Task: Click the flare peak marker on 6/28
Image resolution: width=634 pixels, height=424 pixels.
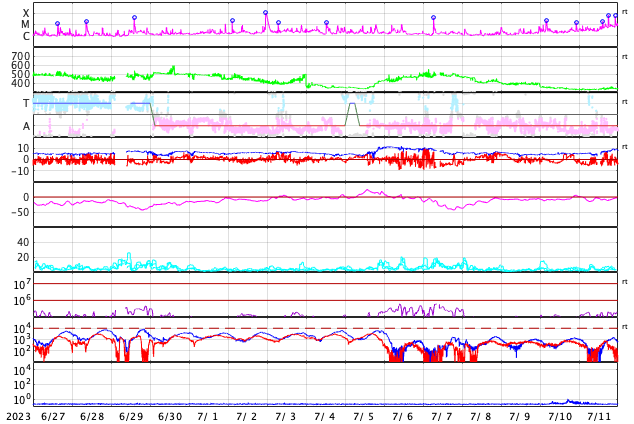Action: coord(86,22)
